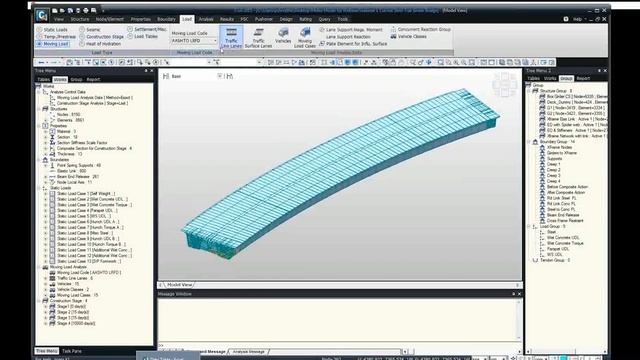Open Analysis Message tab
The width and height of the screenshot is (640, 360).
pos(248,351)
